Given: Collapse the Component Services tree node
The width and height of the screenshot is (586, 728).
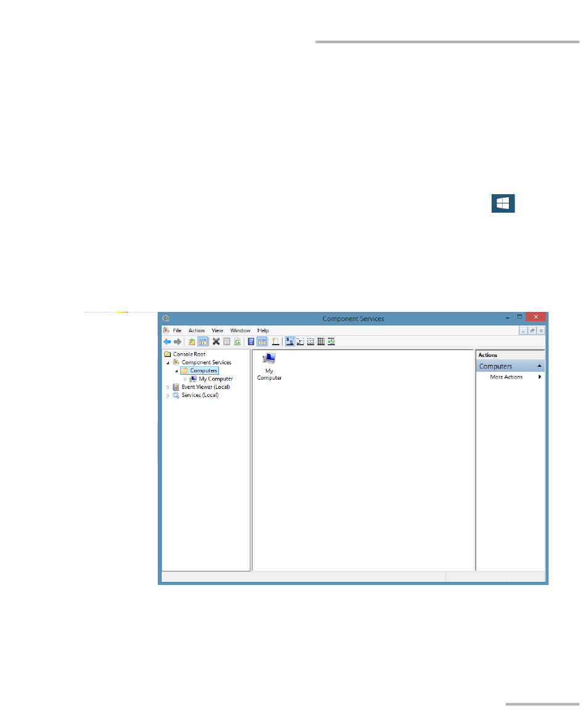Looking at the screenshot, I should pyautogui.click(x=168, y=362).
